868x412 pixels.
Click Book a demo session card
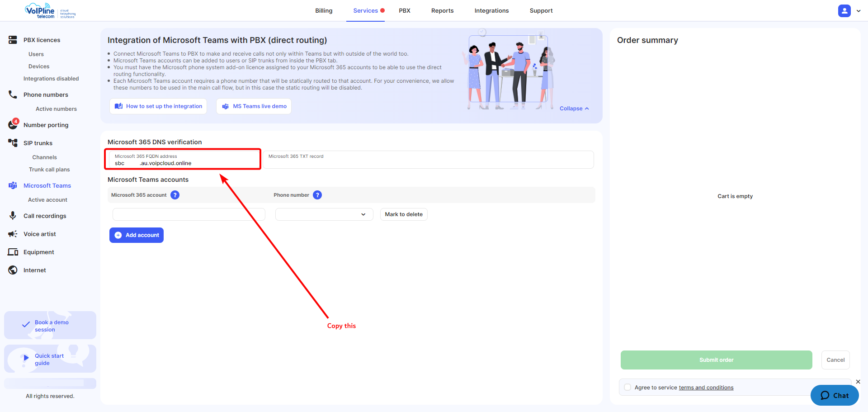pos(50,325)
